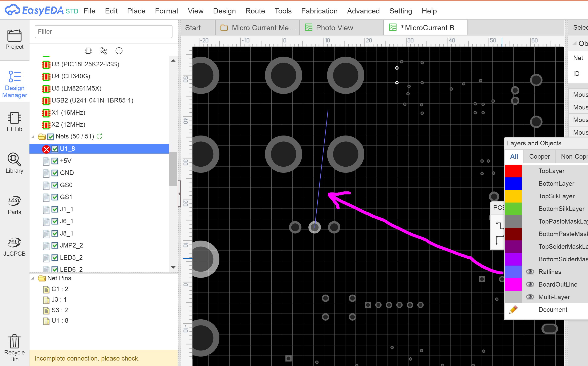Select the JMP2_2 net row
Screen dimensions: 588x366
click(99, 245)
